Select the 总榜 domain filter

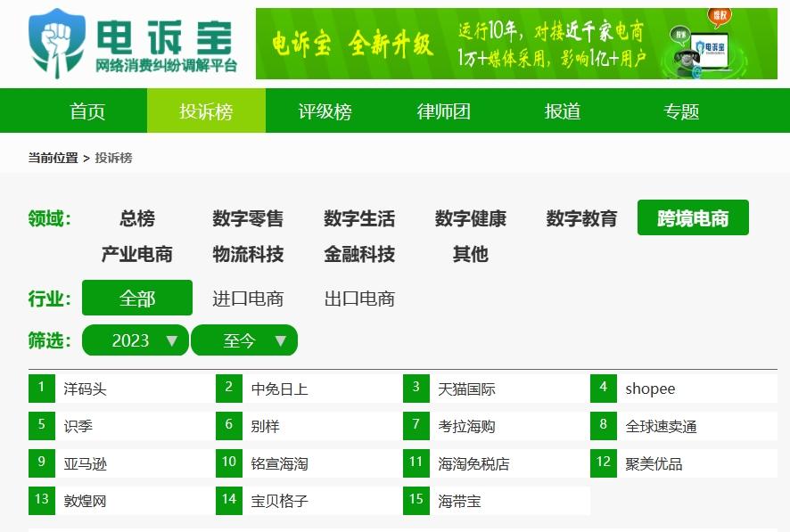point(137,218)
